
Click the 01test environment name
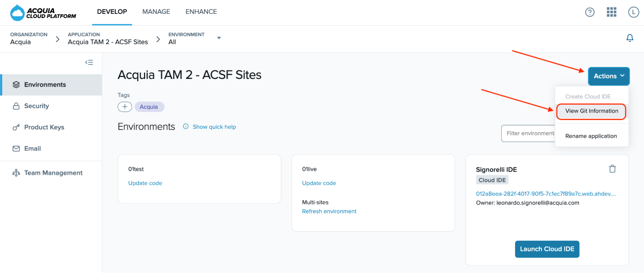[x=136, y=169]
